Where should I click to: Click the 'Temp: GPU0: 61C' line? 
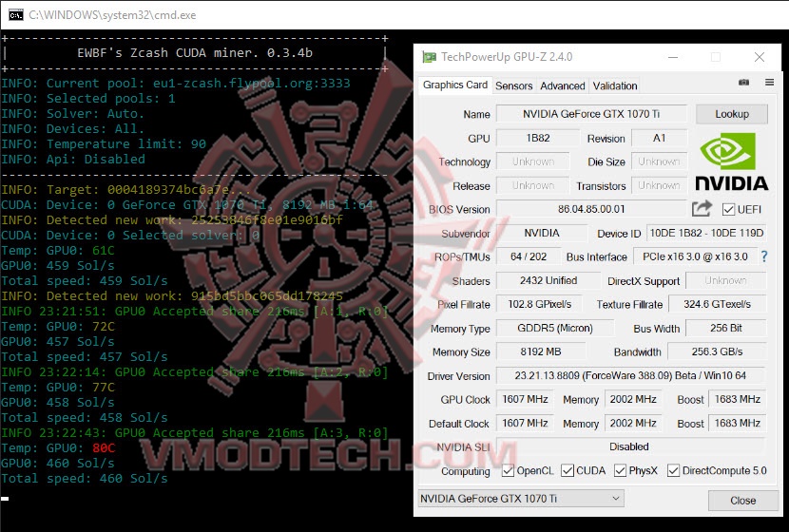coord(58,251)
